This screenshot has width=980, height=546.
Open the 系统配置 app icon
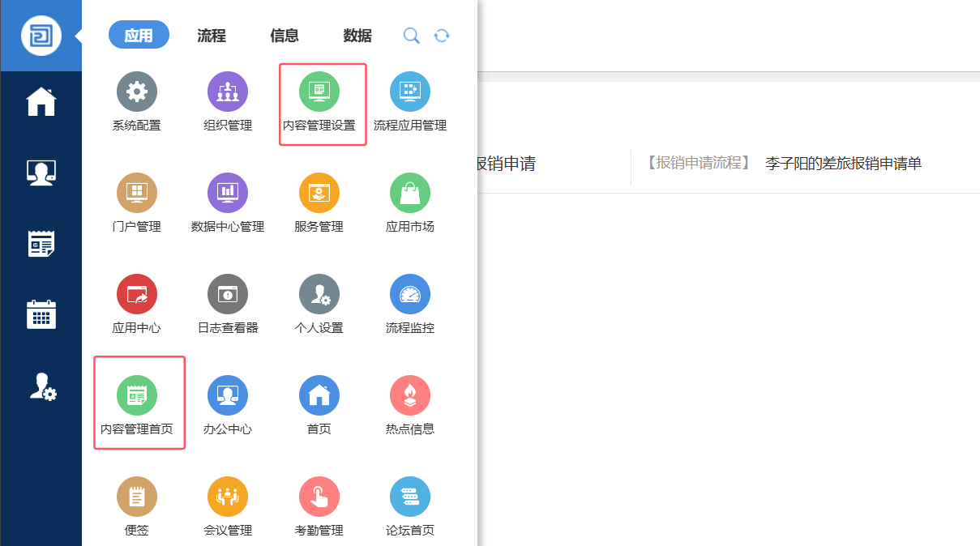pyautogui.click(x=136, y=92)
